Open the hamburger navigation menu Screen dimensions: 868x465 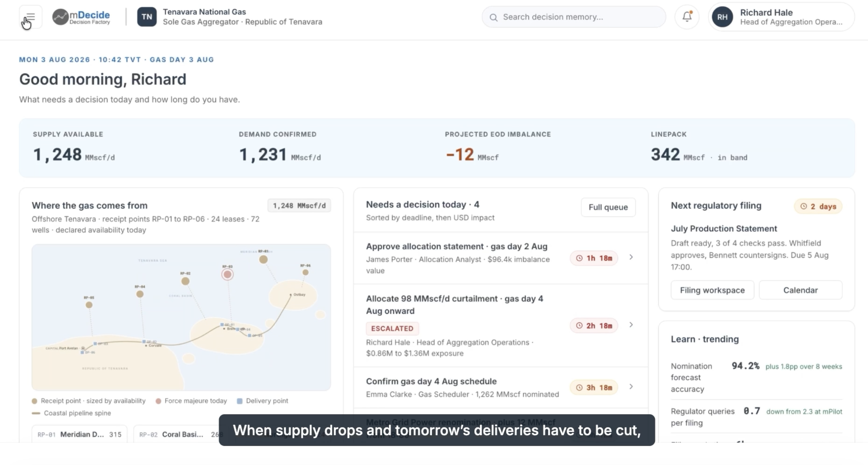point(30,17)
